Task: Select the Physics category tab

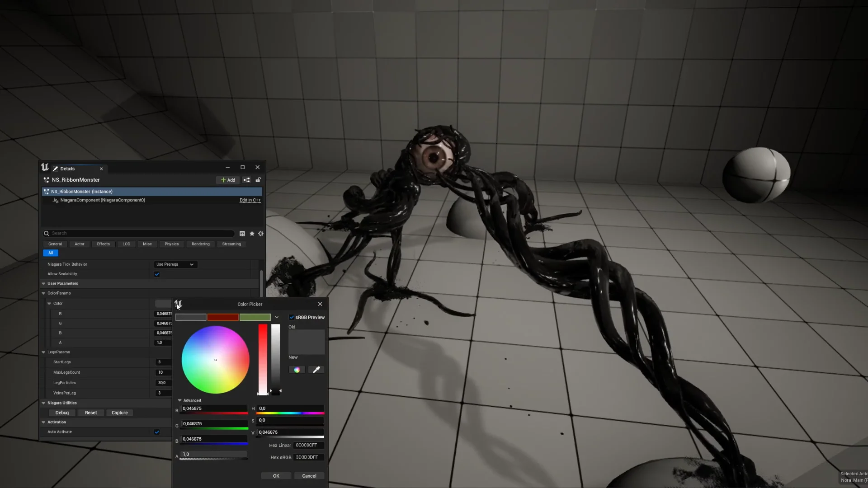Action: [x=171, y=244]
